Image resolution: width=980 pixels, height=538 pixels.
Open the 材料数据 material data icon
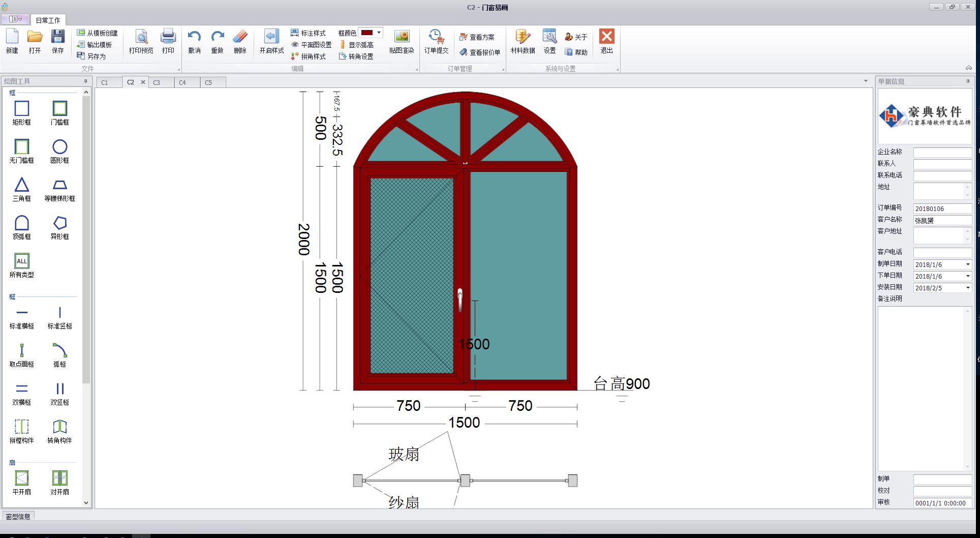click(x=523, y=42)
